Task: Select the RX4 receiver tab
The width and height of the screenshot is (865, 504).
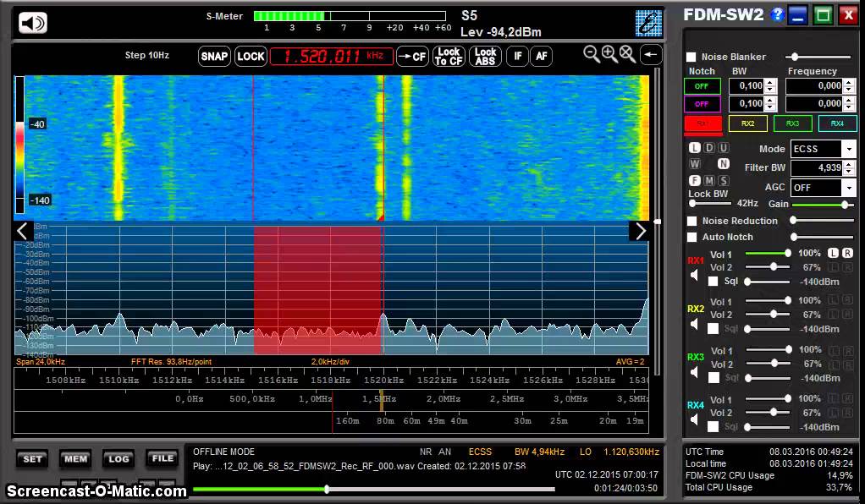Action: click(x=837, y=123)
